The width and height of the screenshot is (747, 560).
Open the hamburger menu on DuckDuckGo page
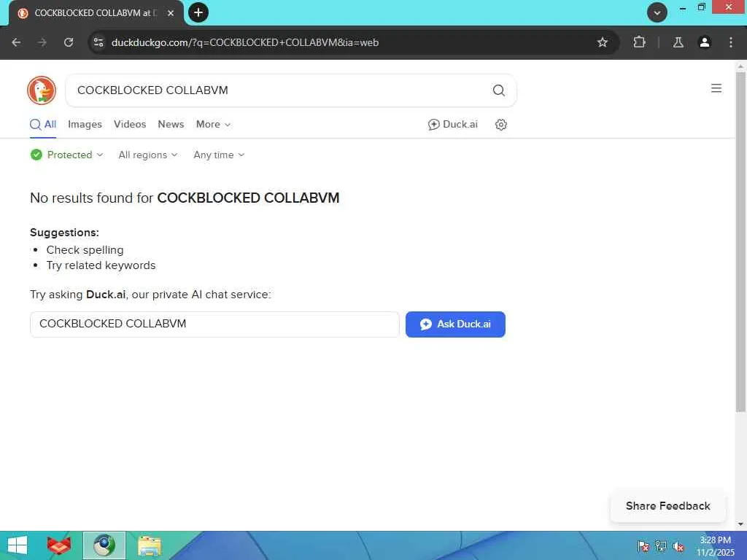pos(716,88)
